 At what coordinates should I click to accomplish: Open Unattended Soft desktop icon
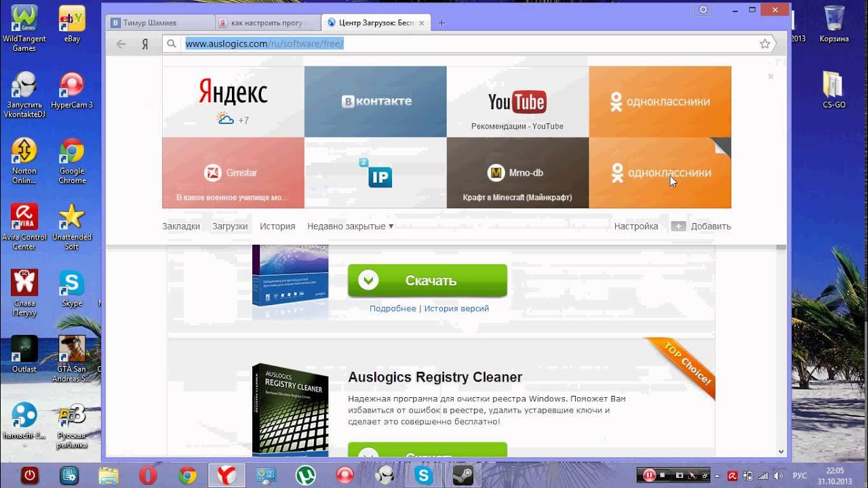point(72,227)
